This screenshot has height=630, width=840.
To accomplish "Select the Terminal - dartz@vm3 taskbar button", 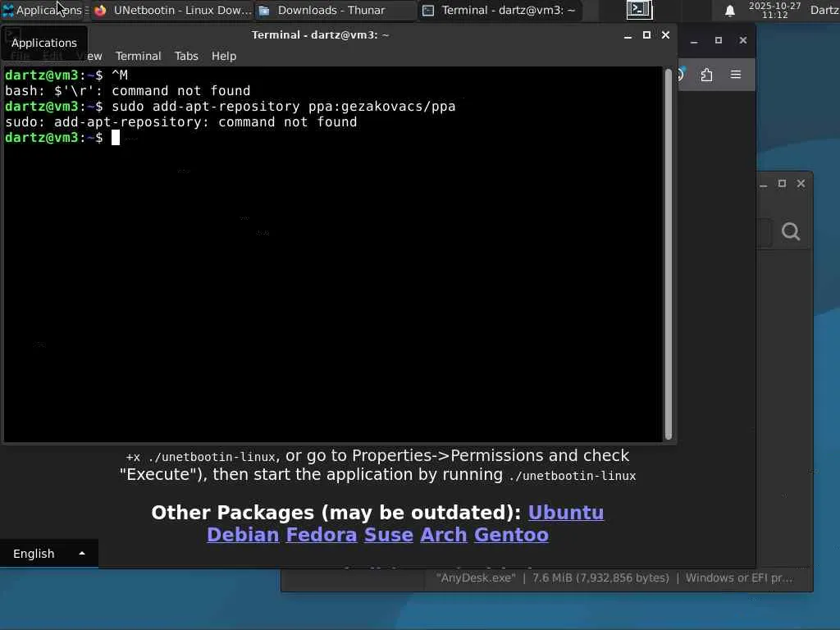I will [500, 10].
